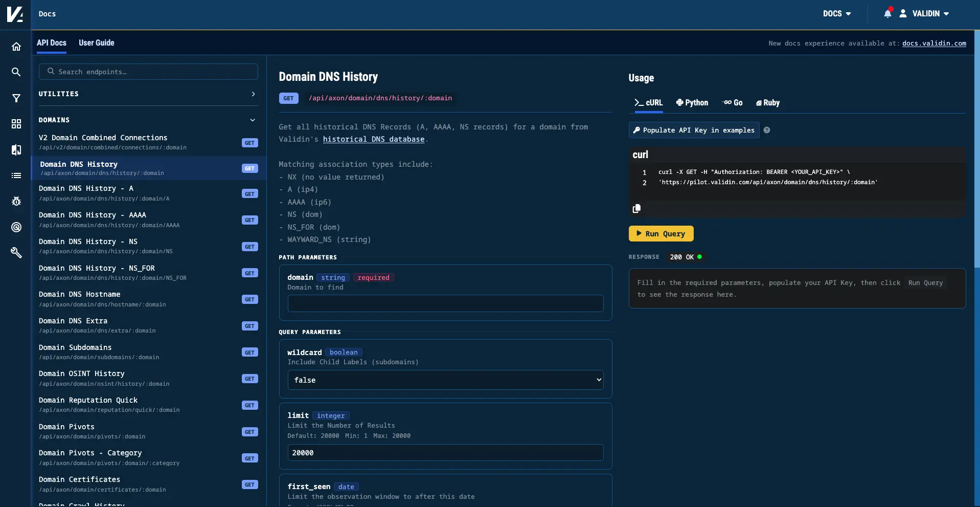Click the green 200 OK status dot
The width and height of the screenshot is (980, 507).
(699, 257)
